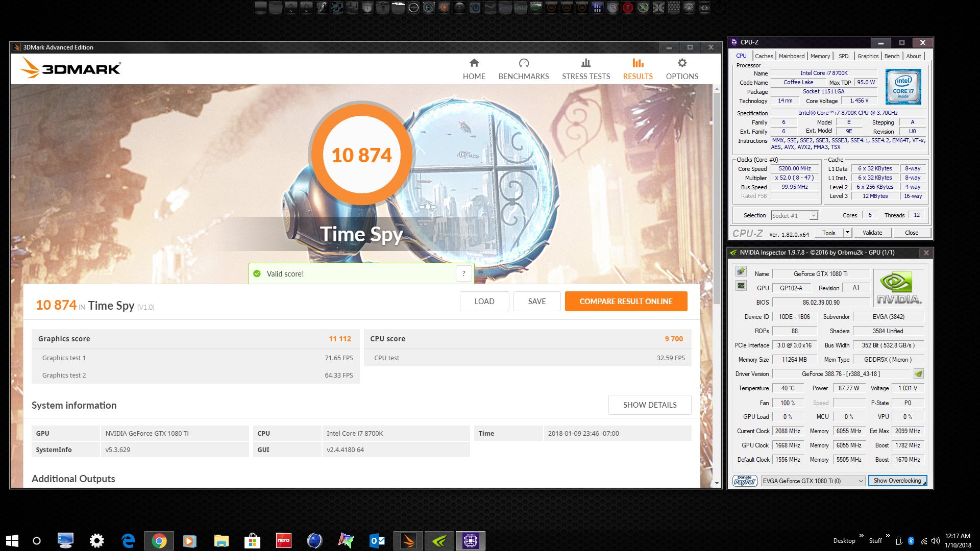
Task: Click the monitor icon beside GPU in Inspector
Action: (x=741, y=286)
